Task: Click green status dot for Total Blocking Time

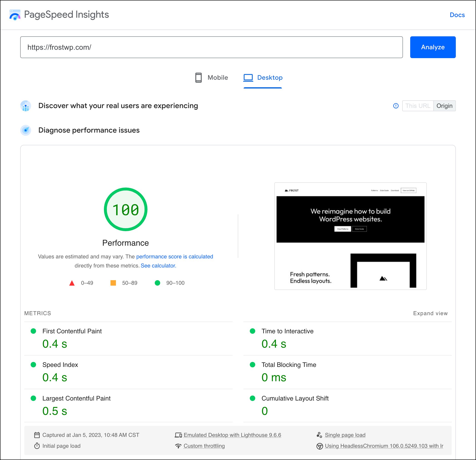Action: pyautogui.click(x=253, y=364)
